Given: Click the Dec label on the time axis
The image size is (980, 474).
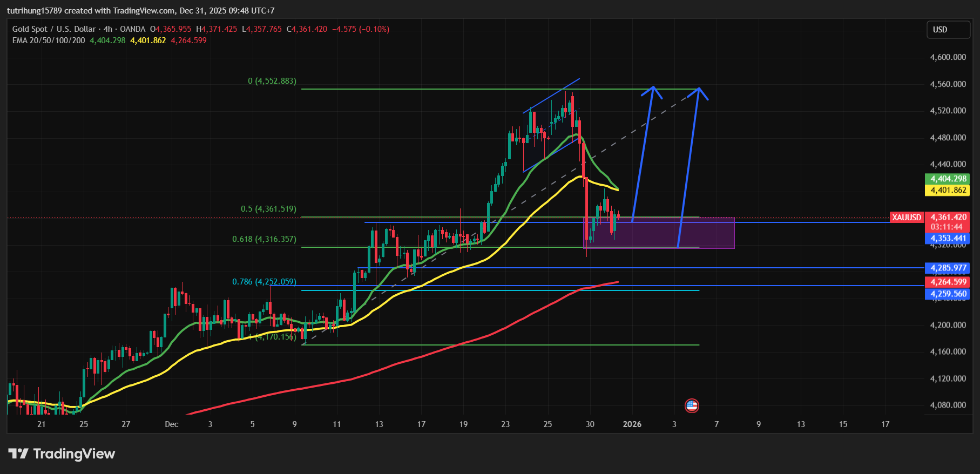Looking at the screenshot, I should click(171, 424).
